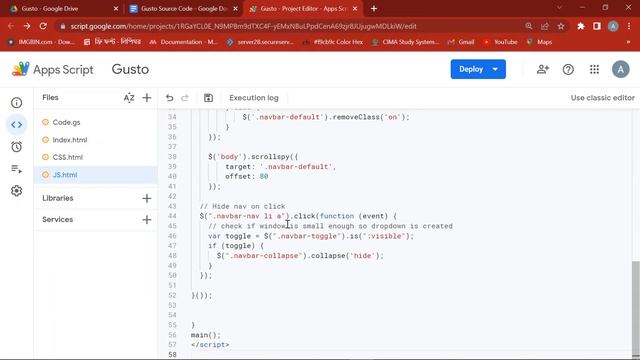The height and width of the screenshot is (360, 640).
Task: Open a new browser tab
Action: [x=374, y=9]
